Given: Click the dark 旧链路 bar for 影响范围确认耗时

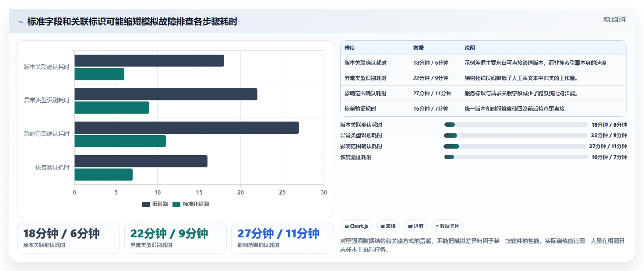Looking at the screenshot, I should pos(187,128).
